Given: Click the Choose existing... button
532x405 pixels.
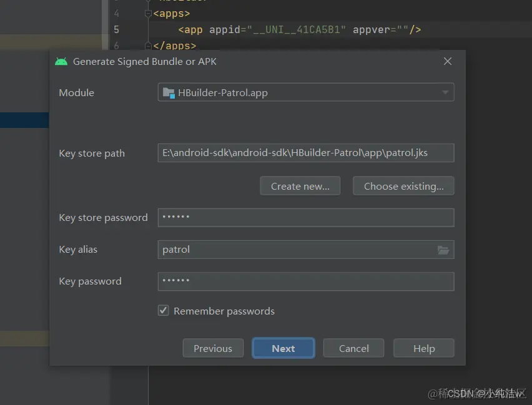Looking at the screenshot, I should click(x=403, y=186).
